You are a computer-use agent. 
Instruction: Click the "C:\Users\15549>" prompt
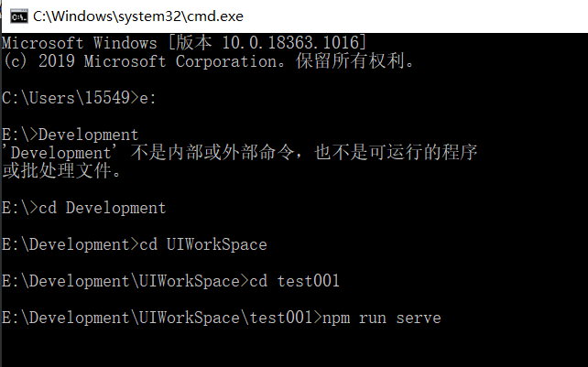coord(65,98)
